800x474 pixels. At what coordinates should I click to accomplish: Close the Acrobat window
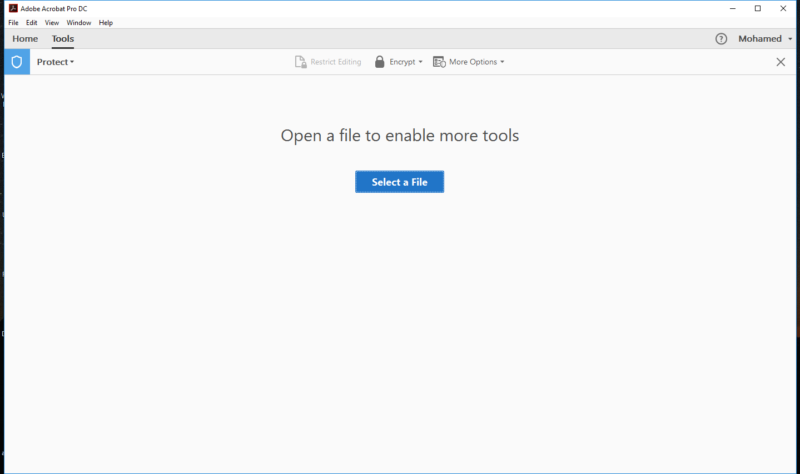(x=783, y=8)
